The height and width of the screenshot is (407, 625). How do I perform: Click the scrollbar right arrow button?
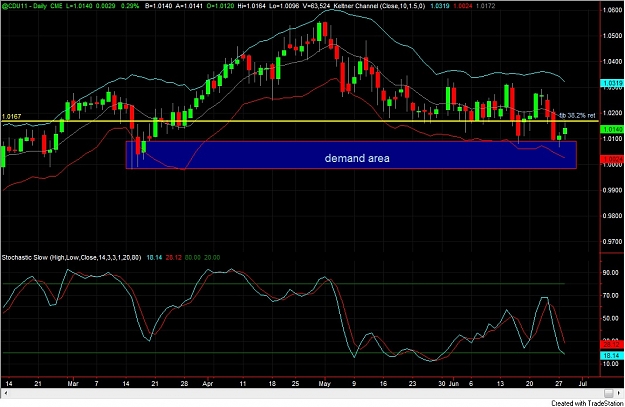621,393
